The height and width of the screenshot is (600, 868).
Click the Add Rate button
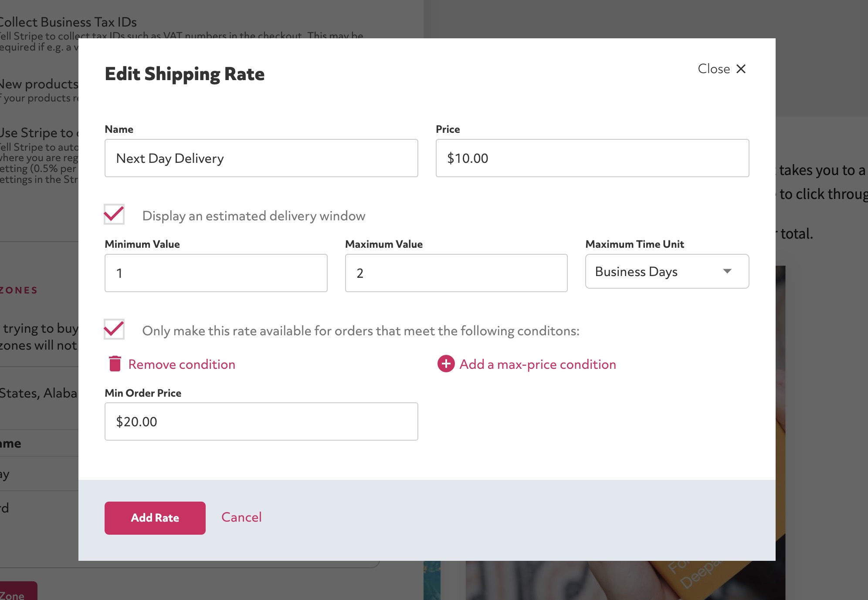point(155,518)
